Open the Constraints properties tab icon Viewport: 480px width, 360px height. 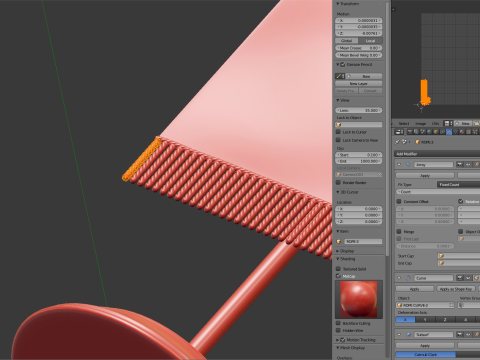tap(442, 132)
